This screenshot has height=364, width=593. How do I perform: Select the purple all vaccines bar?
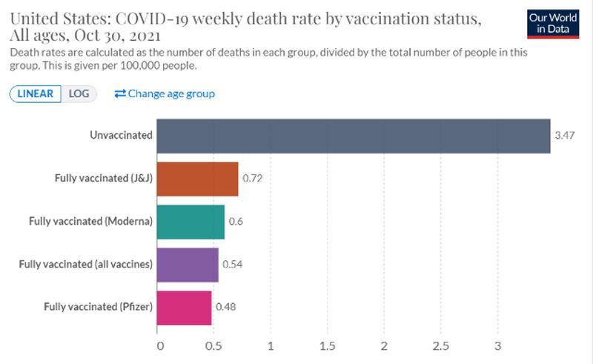pyautogui.click(x=188, y=264)
